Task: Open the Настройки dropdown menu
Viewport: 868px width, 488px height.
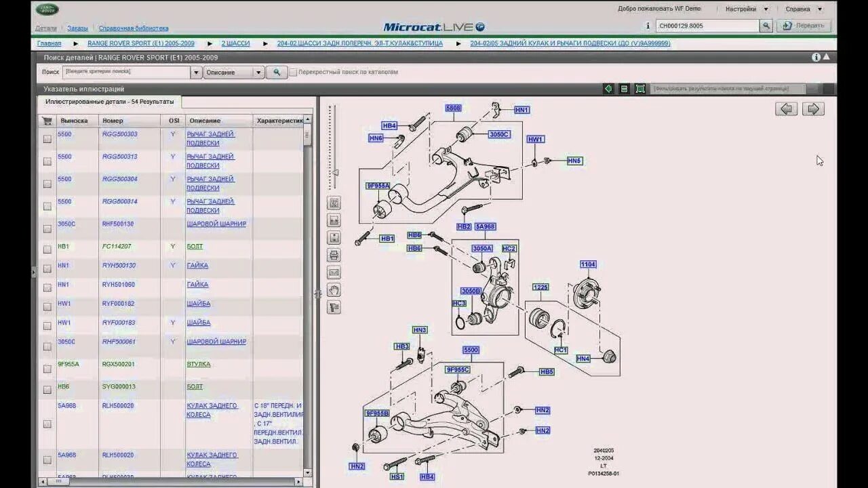Action: pyautogui.click(x=747, y=9)
